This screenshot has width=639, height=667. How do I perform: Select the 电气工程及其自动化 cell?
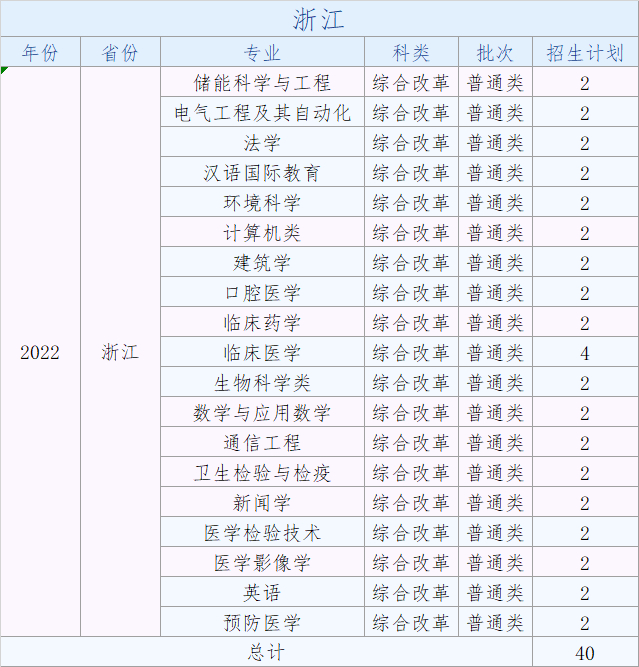(262, 113)
